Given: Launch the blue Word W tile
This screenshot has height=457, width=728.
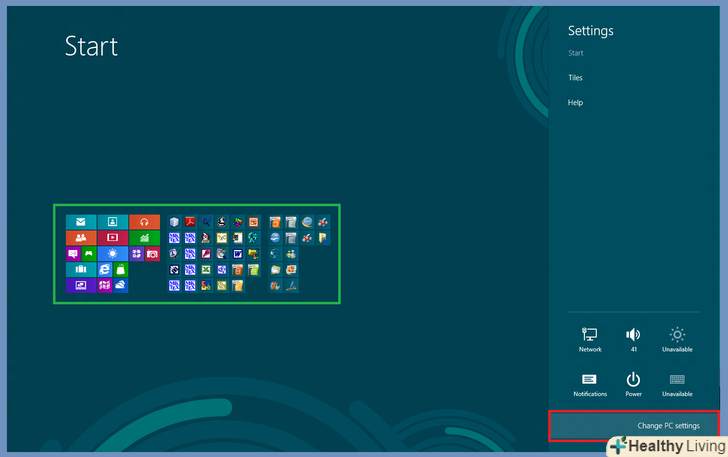Looking at the screenshot, I should coord(237,254).
